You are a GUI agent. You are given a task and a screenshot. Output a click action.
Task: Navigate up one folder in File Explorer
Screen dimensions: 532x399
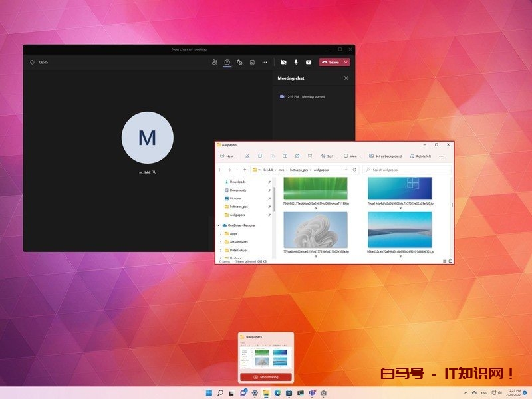click(245, 170)
